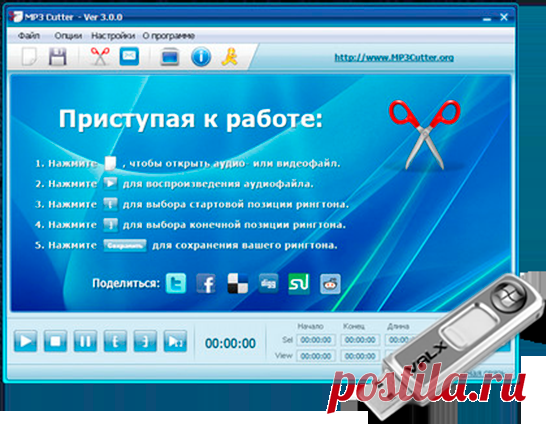Viewport: 546px width, 424px height.
Task: Open the blue info icon
Action: click(x=201, y=56)
